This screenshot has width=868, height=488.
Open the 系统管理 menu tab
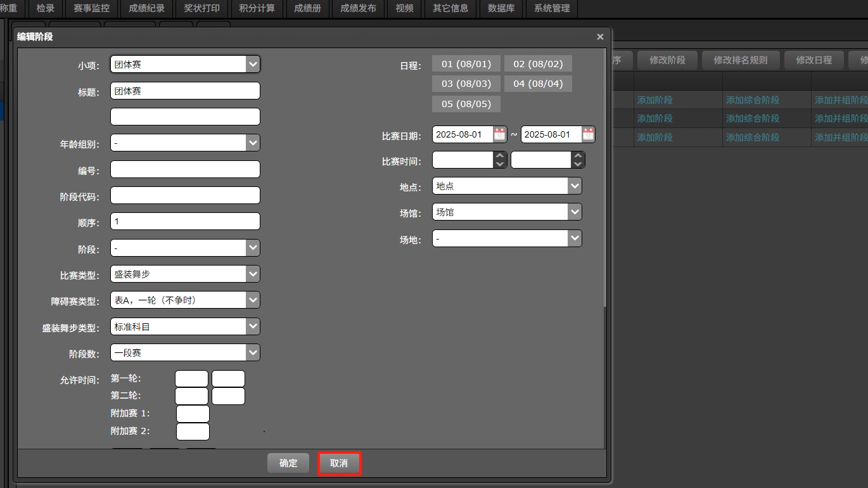coord(551,8)
